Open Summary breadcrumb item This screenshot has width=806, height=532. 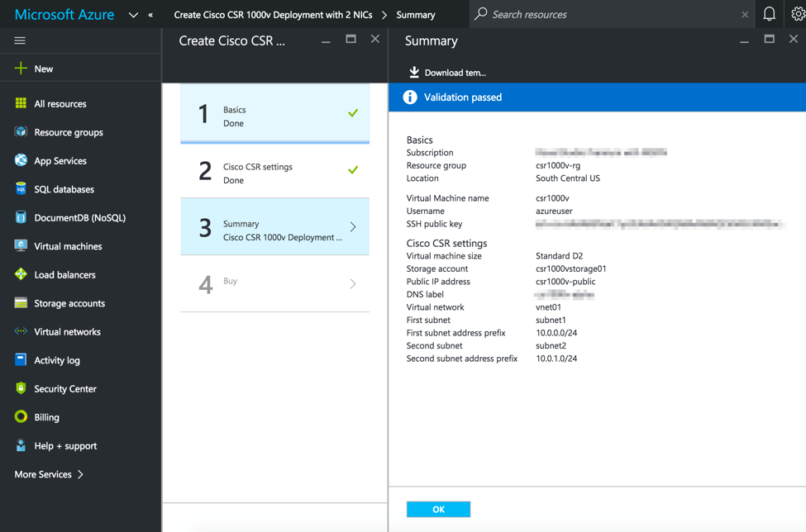click(415, 15)
